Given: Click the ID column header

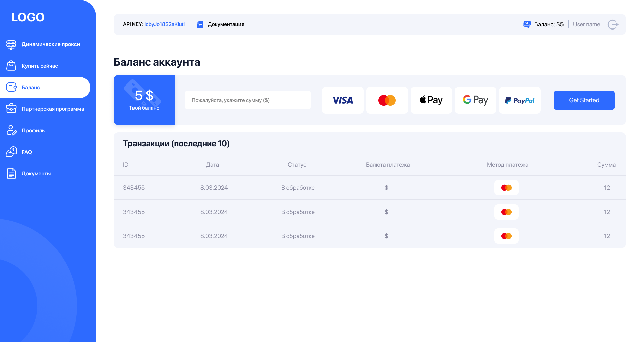Looking at the screenshot, I should (126, 165).
